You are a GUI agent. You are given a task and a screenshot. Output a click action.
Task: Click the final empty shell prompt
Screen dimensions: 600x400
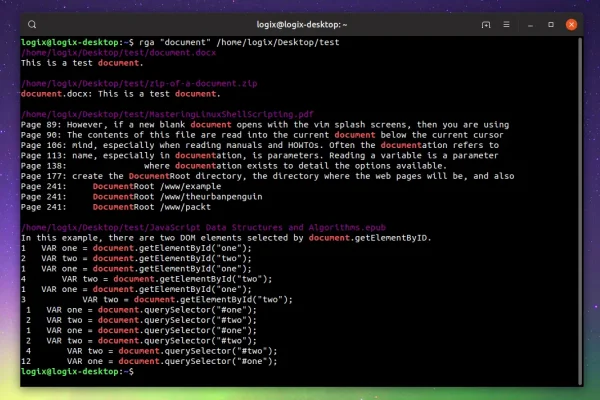(x=77, y=372)
